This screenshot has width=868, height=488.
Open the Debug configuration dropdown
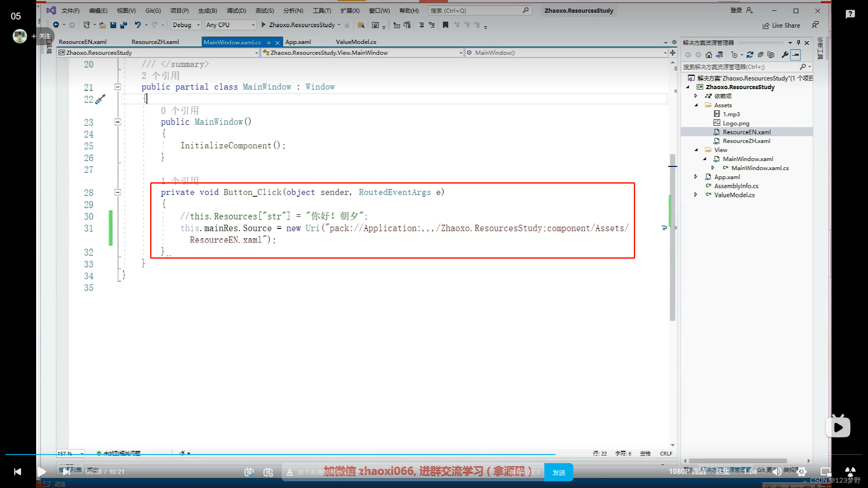pyautogui.click(x=186, y=25)
